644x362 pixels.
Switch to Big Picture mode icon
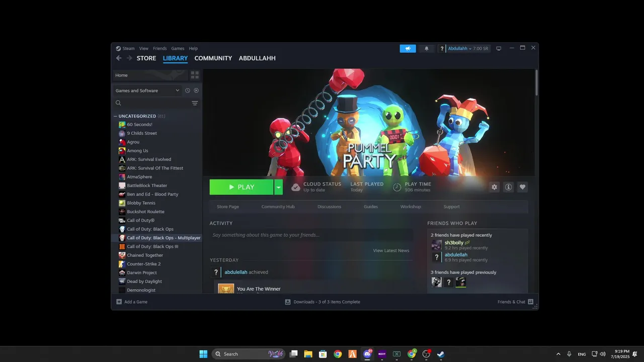499,49
